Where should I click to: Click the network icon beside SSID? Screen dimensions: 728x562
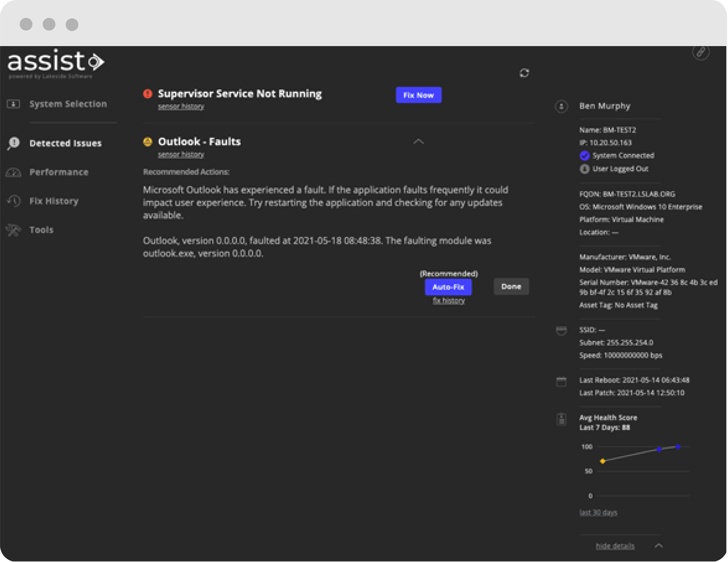561,331
